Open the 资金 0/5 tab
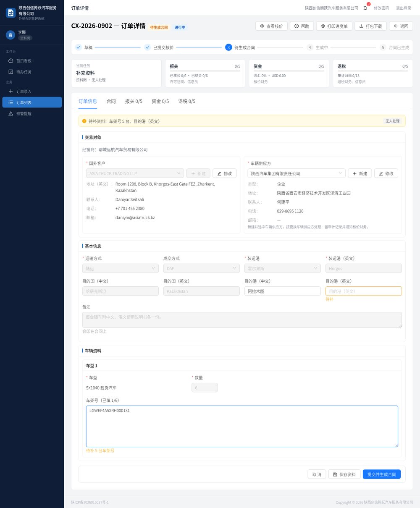The height and width of the screenshot is (508, 420). (x=160, y=101)
